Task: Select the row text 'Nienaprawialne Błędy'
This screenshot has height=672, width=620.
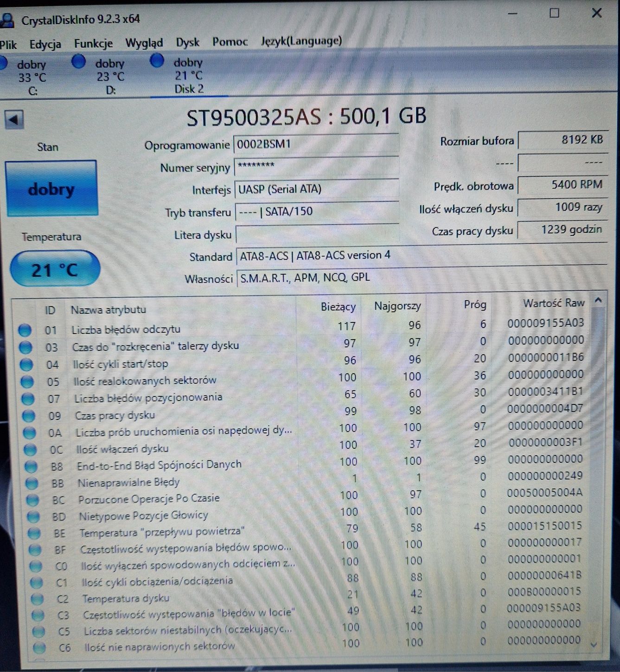Action: click(x=128, y=483)
